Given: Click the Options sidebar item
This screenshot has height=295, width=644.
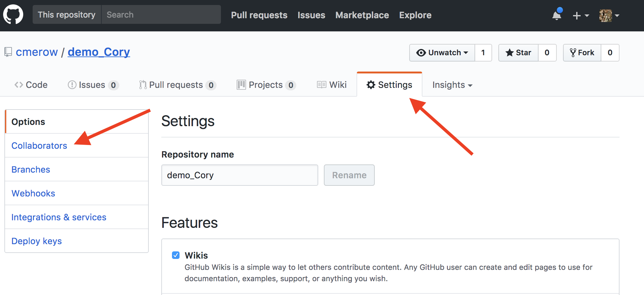Looking at the screenshot, I should point(77,122).
